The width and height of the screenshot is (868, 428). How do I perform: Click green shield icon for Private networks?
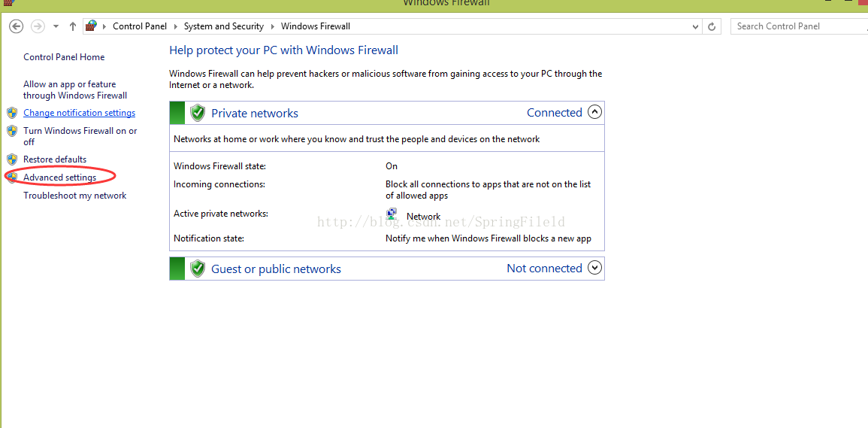(x=198, y=113)
